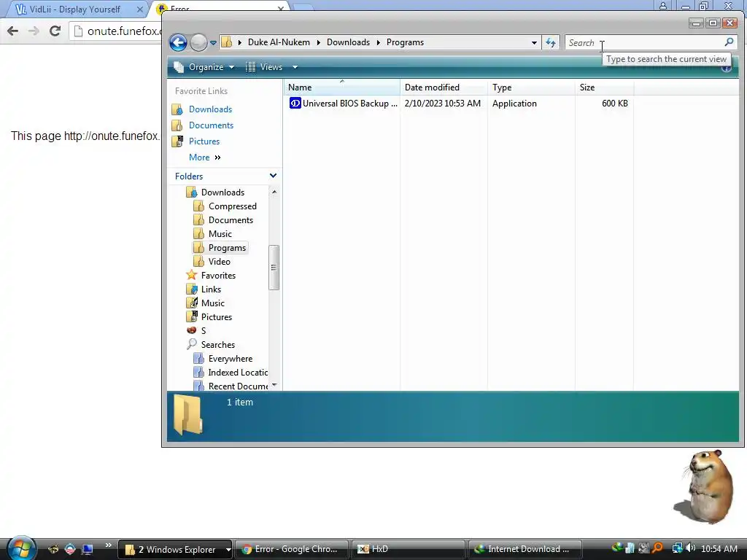Click Programs in the breadcrumb path
Screen dimensions: 747x560
coord(405,42)
